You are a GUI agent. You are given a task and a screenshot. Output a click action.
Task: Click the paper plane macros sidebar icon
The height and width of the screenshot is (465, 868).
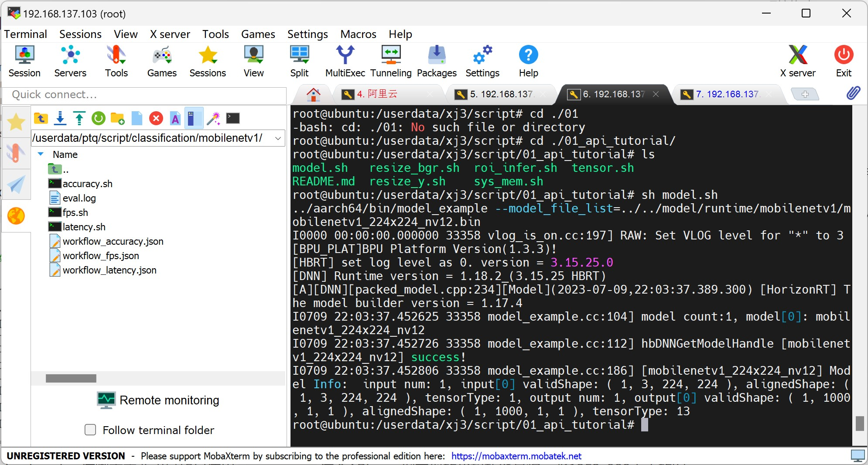click(x=16, y=185)
